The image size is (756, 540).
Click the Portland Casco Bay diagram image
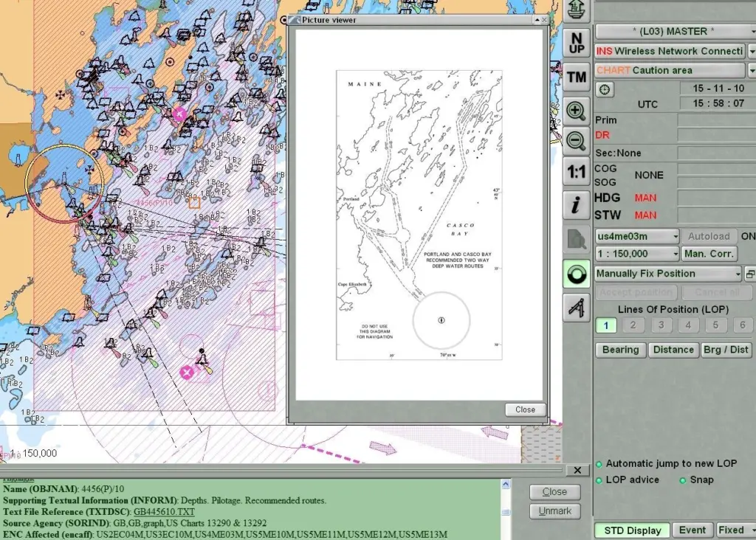[419, 215]
